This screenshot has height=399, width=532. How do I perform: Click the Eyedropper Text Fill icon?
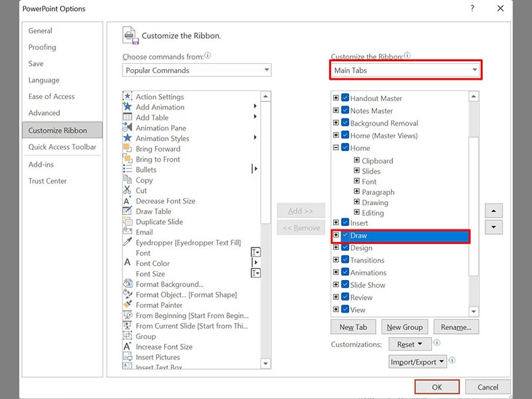128,242
